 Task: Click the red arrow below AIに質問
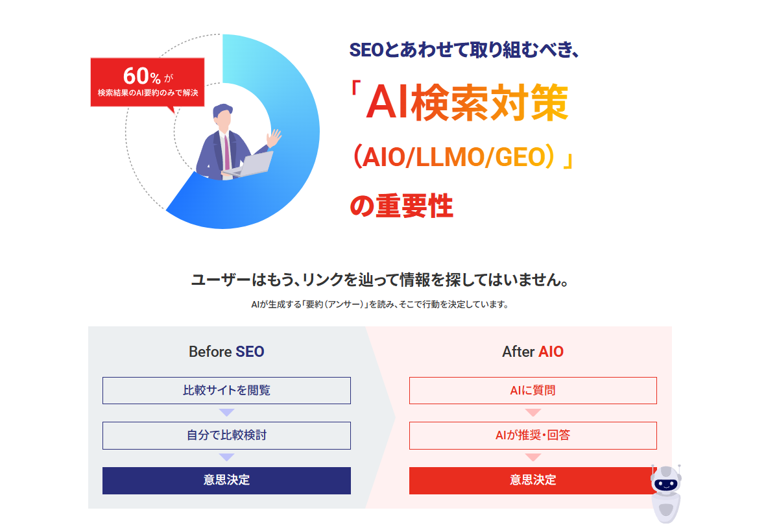click(x=533, y=413)
